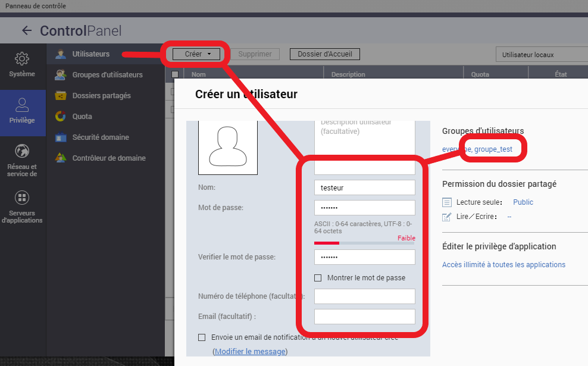Click the Dossier d'Accueil button
The height and width of the screenshot is (366, 588).
[x=324, y=54]
